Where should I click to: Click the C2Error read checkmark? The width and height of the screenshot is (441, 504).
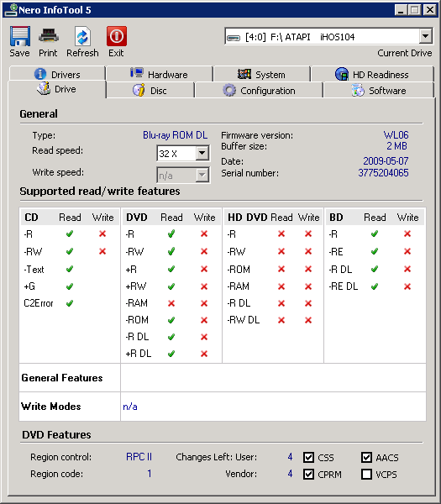pos(70,303)
